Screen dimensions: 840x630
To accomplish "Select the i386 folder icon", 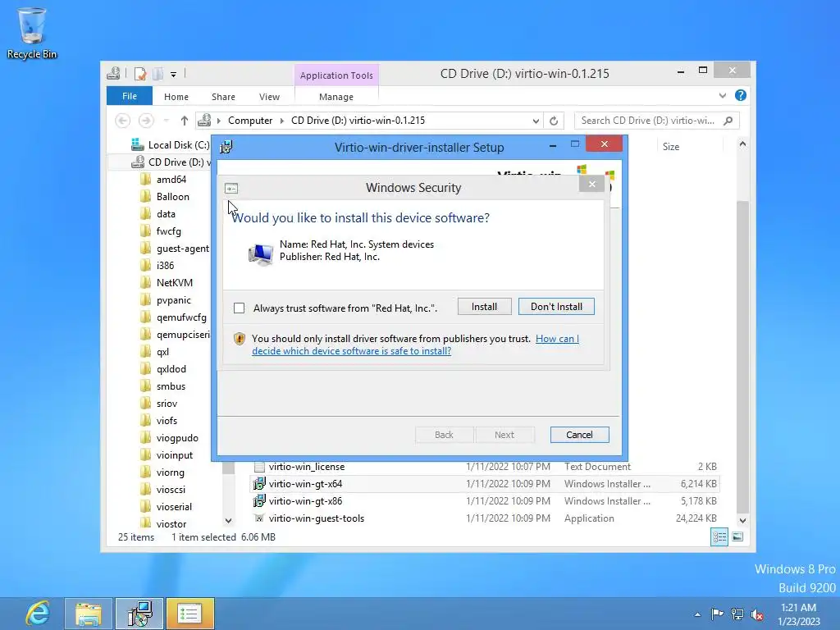I will tap(145, 265).
